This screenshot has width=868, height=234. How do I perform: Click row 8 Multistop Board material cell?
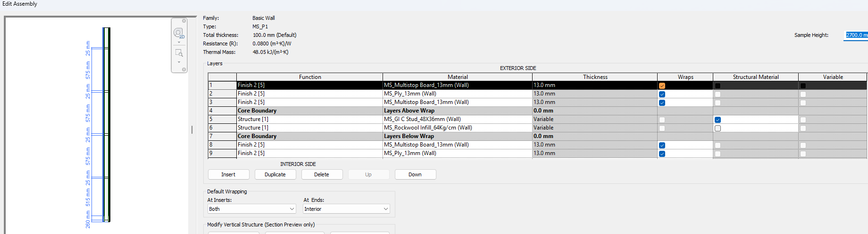[x=458, y=145]
